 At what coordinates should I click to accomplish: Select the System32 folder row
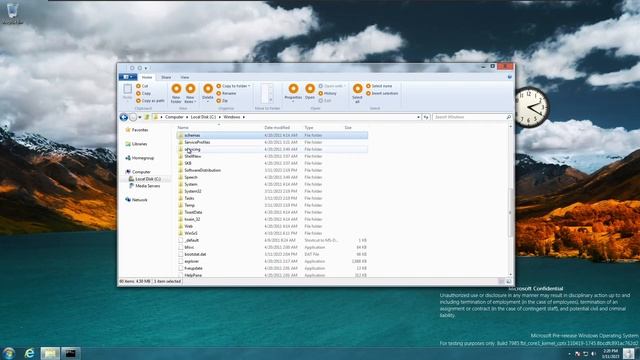pyautogui.click(x=272, y=191)
